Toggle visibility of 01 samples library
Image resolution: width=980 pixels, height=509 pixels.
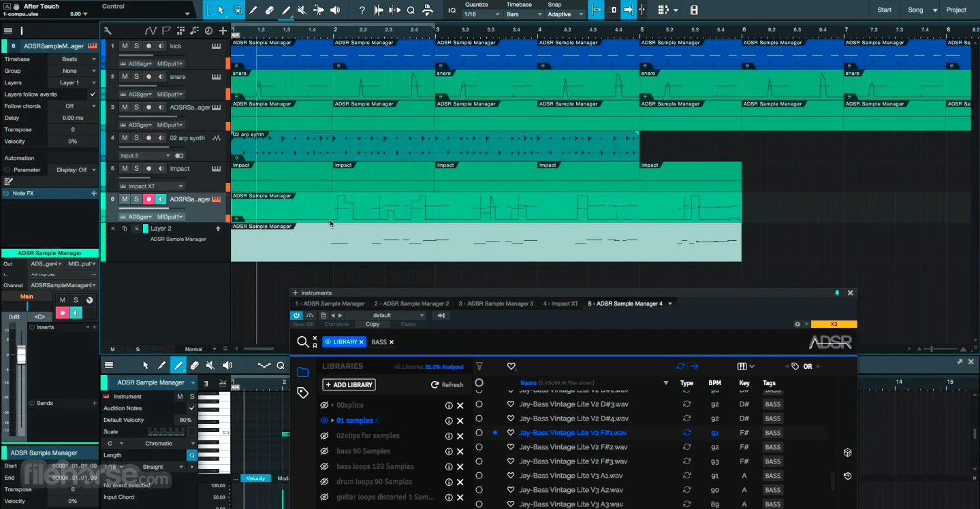325,421
